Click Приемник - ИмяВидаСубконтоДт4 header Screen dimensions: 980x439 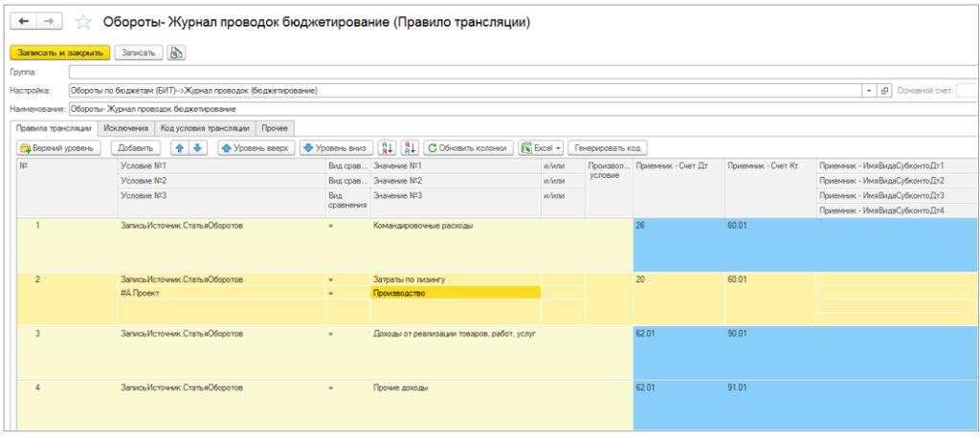click(898, 211)
